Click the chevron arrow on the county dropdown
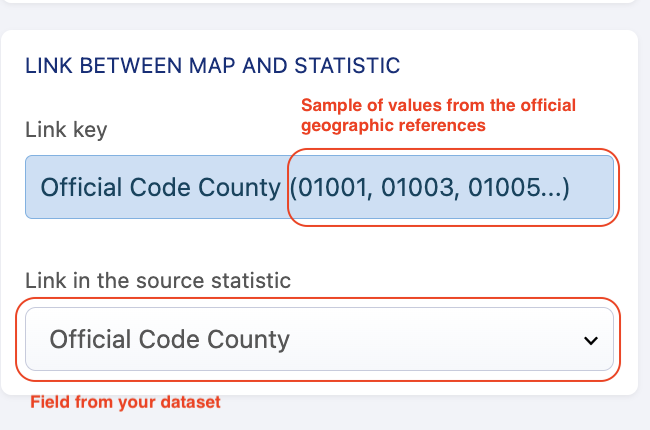 pos(590,340)
